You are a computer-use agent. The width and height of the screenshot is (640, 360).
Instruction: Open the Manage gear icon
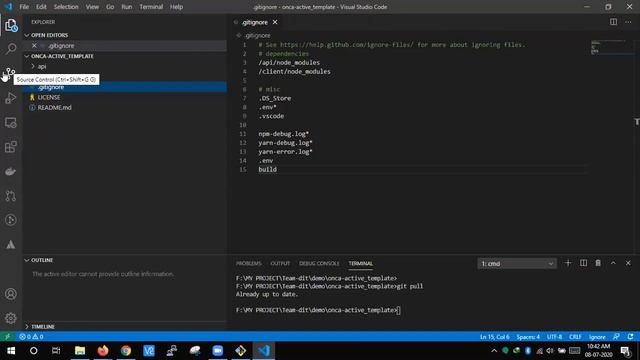tap(11, 318)
